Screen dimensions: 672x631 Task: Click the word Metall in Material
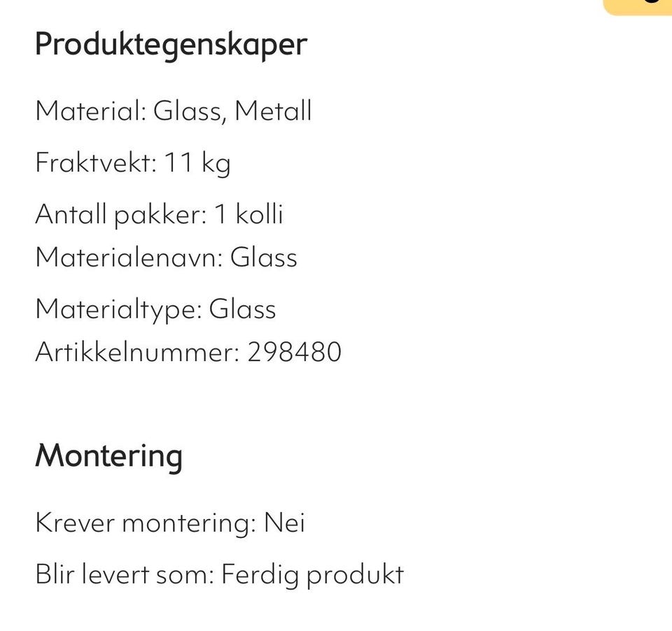tap(272, 111)
